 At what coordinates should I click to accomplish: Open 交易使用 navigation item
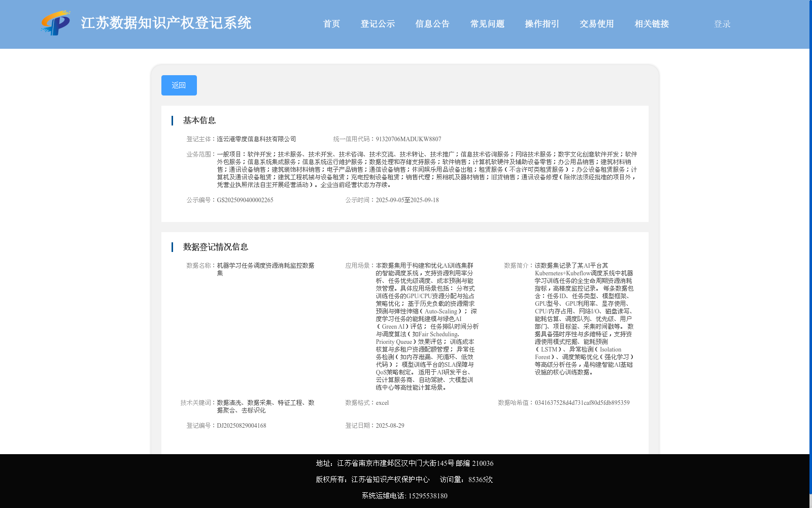tap(597, 24)
